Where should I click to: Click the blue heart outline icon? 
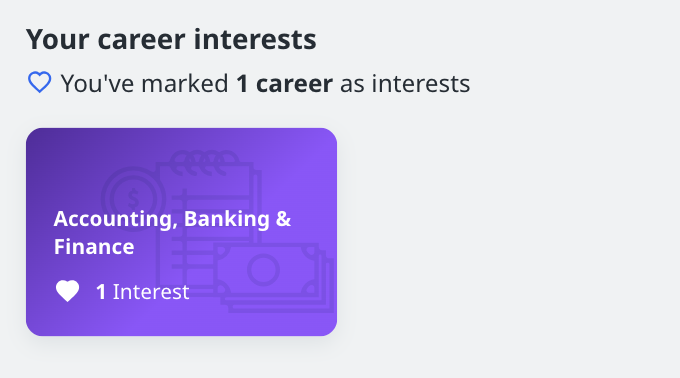tap(39, 82)
